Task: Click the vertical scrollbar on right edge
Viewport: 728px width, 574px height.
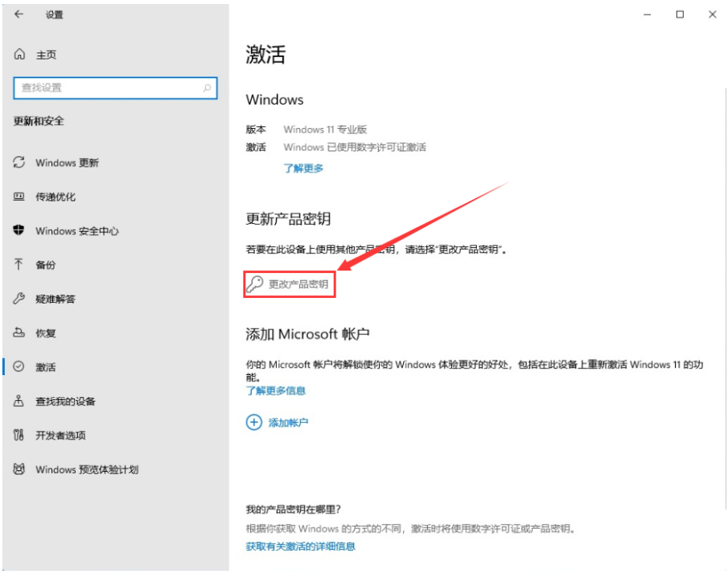Action: (x=726, y=297)
